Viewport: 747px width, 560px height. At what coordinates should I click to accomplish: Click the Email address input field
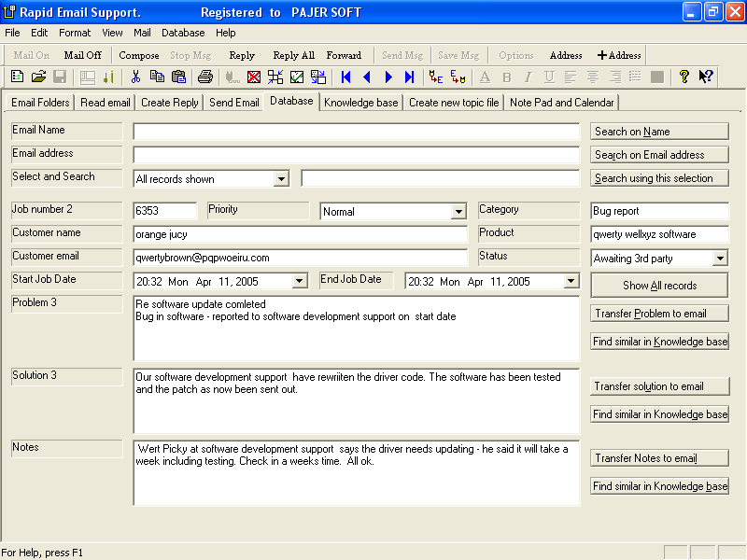[357, 155]
